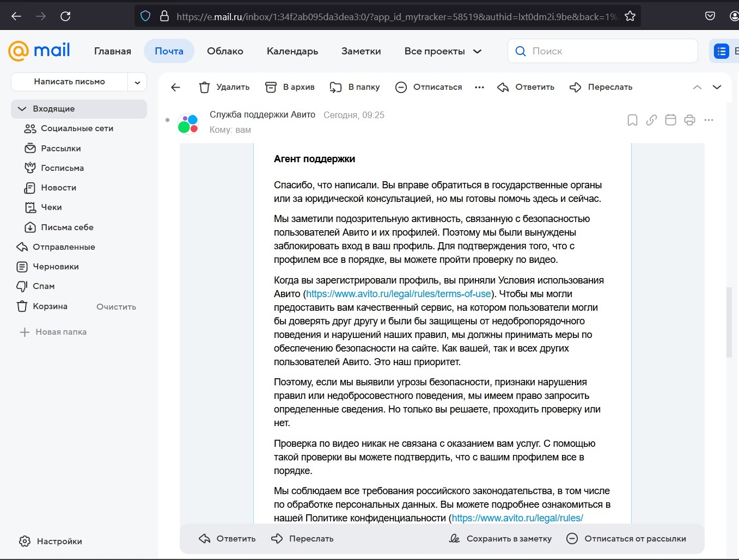Click Переслать in the bottom bar
The width and height of the screenshot is (739, 560).
[x=302, y=539]
